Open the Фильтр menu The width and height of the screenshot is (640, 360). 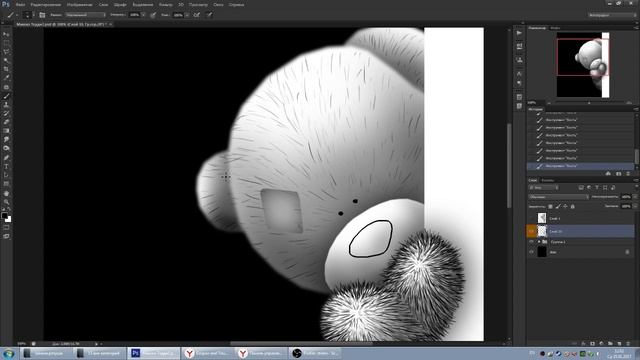coord(165,4)
